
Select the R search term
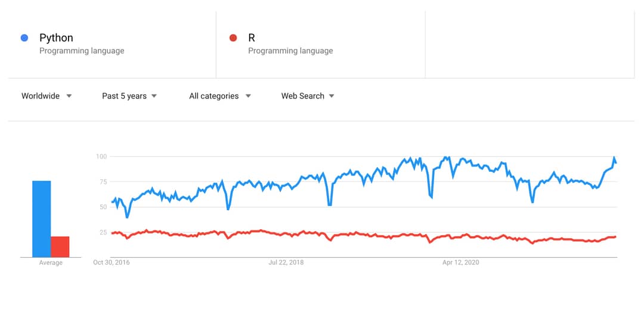[252, 38]
